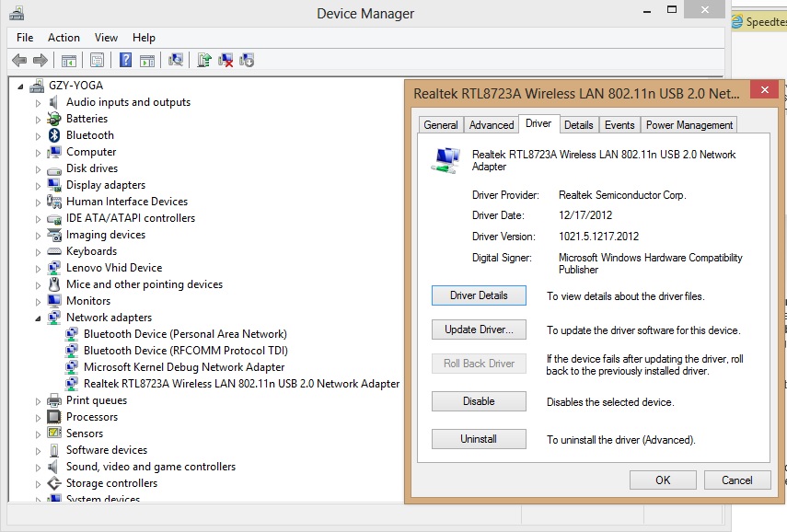The image size is (787, 532).
Task: Confirm the dialog with OK
Action: 663,480
